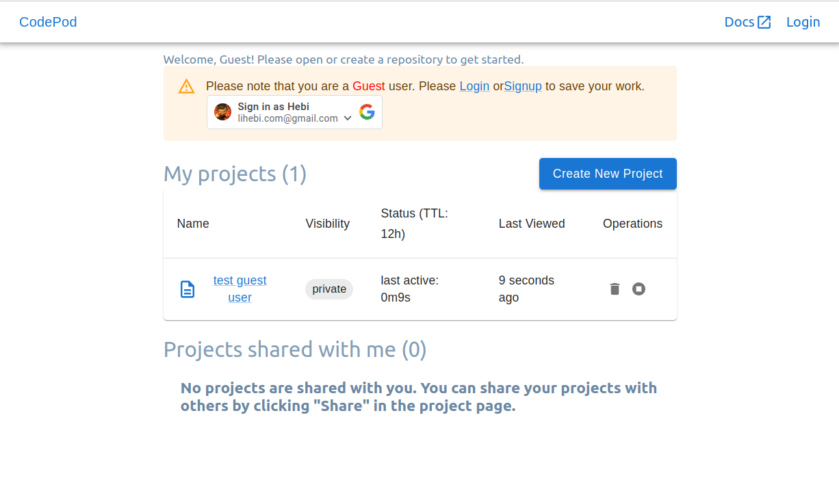Click the external-link icon next to Docs

click(764, 22)
